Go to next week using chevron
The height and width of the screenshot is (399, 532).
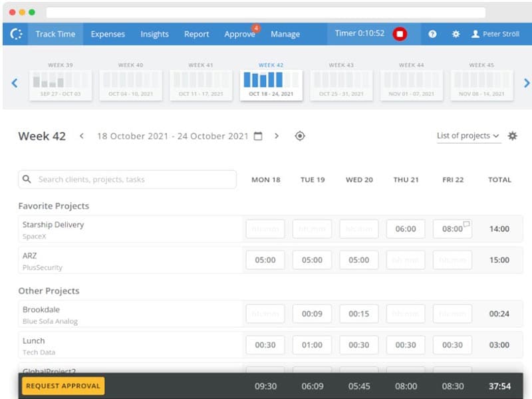click(277, 136)
